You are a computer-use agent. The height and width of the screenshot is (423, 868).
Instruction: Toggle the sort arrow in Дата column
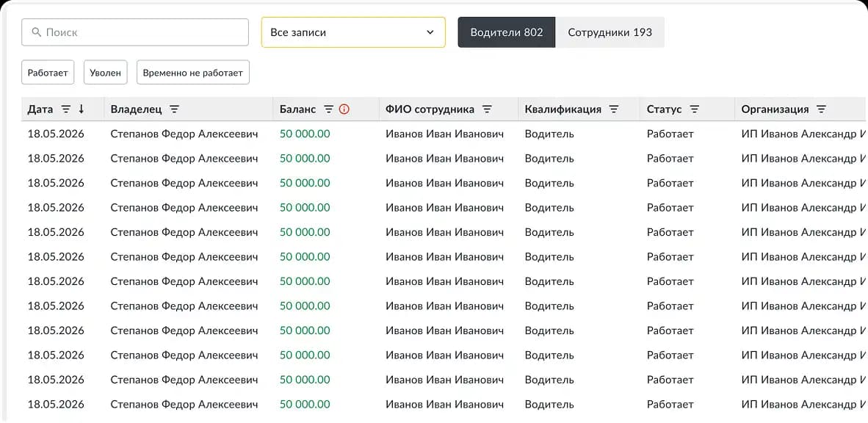pos(82,109)
